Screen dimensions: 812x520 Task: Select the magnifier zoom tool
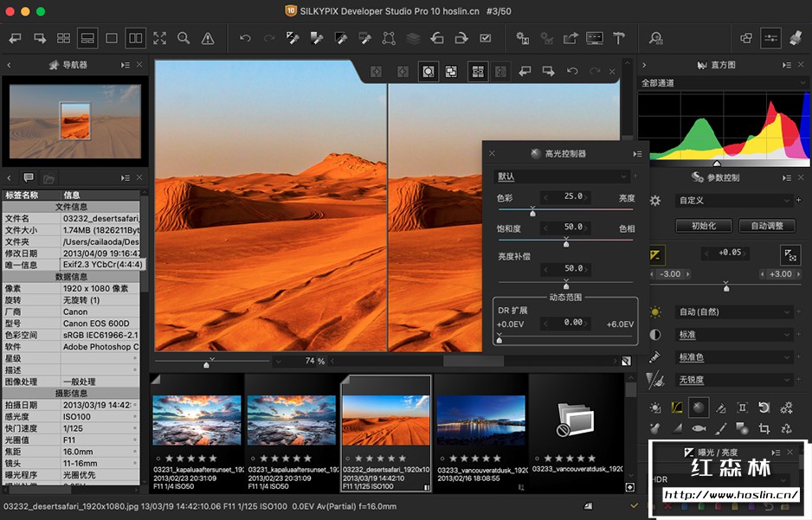tap(184, 38)
